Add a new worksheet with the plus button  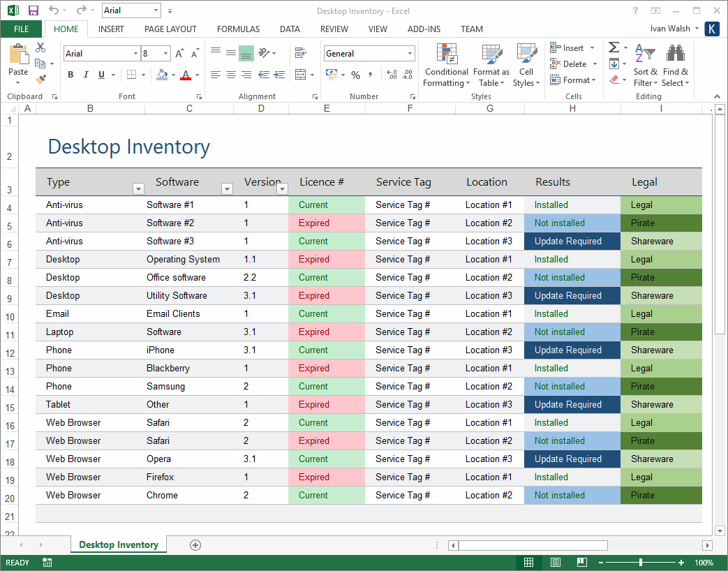click(195, 544)
